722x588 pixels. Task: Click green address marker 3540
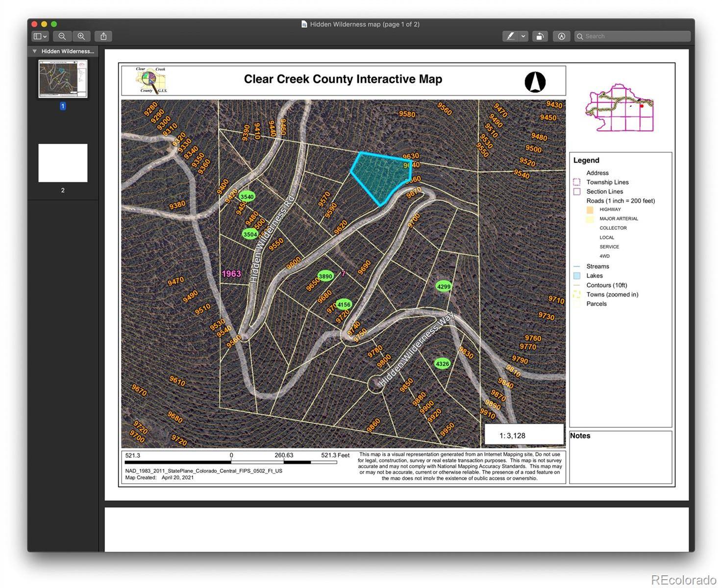click(x=247, y=196)
